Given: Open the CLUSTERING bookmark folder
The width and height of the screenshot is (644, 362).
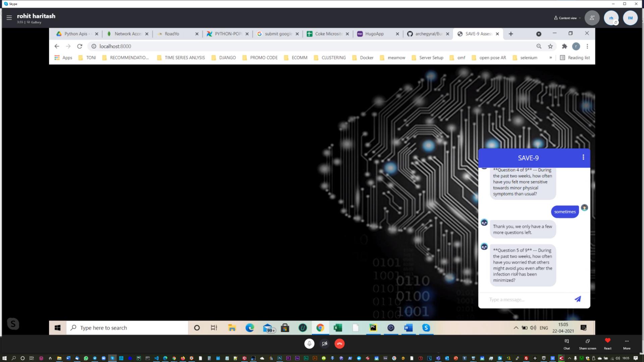Looking at the screenshot, I should click(330, 58).
